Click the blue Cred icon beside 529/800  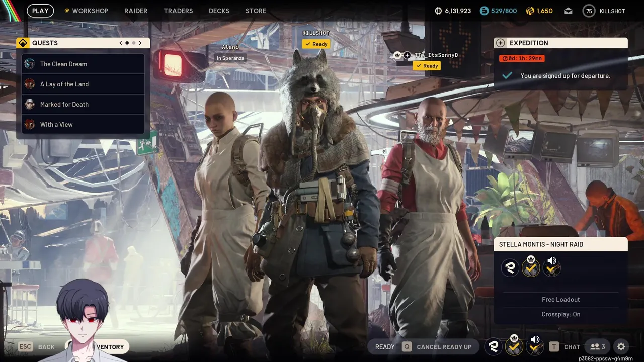click(x=484, y=11)
